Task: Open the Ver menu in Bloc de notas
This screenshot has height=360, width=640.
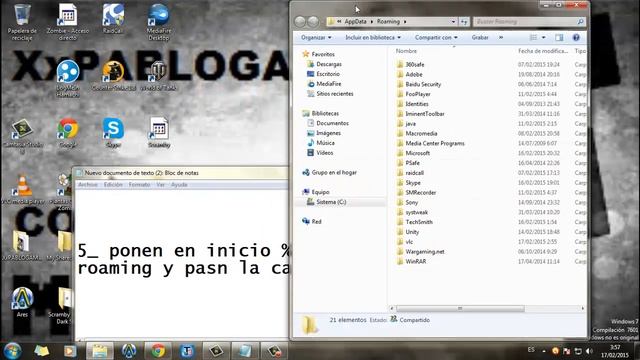Action: point(160,185)
